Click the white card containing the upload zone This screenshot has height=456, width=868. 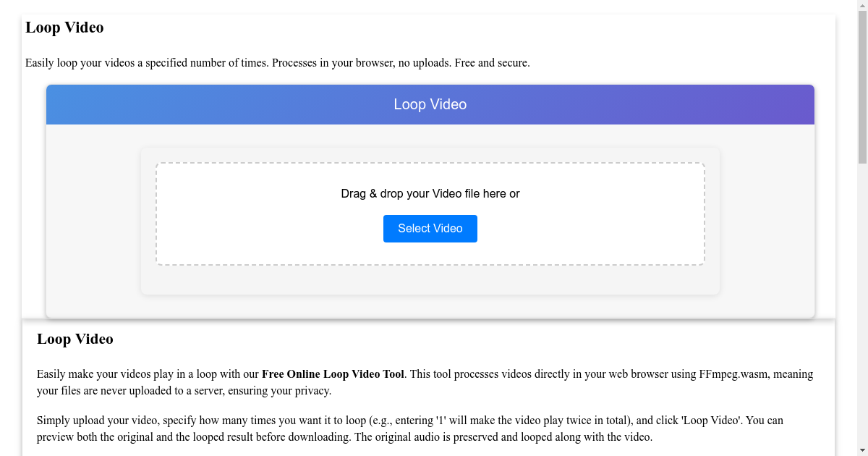[x=430, y=282]
